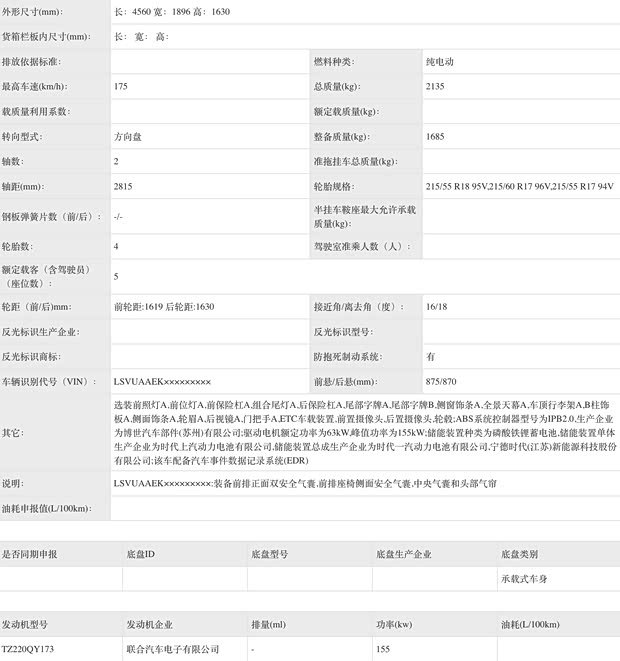Click the 油耗申报值(L/100km) label

47,508
